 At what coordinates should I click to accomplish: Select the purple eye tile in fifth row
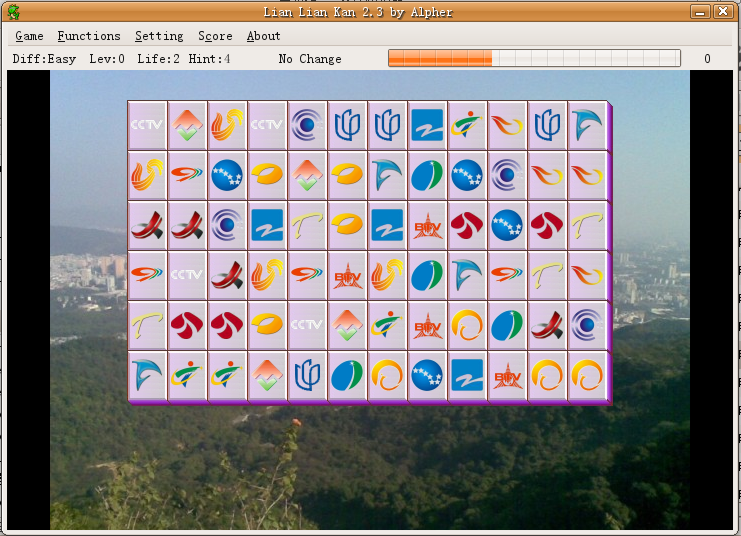pyautogui.click(x=587, y=326)
